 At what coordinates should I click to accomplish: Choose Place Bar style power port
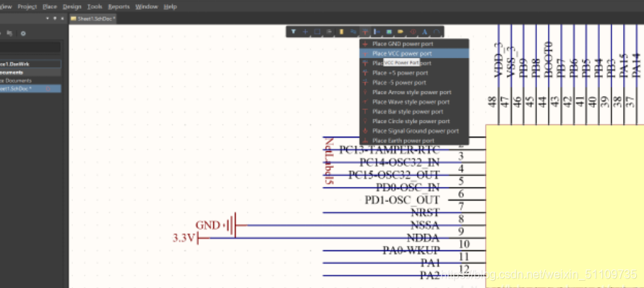pos(414,111)
